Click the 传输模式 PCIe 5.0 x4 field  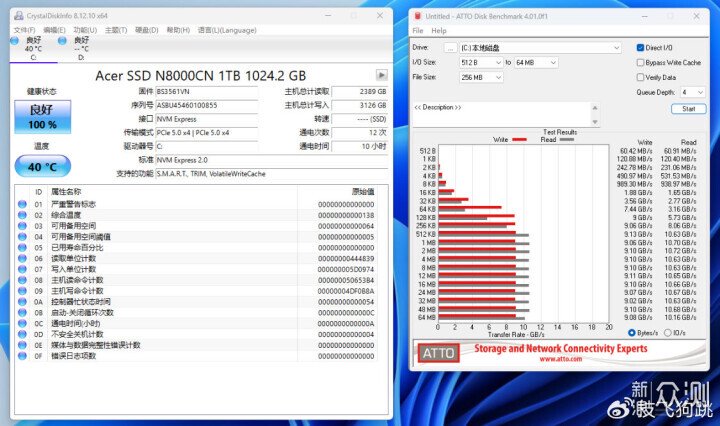tap(207, 133)
